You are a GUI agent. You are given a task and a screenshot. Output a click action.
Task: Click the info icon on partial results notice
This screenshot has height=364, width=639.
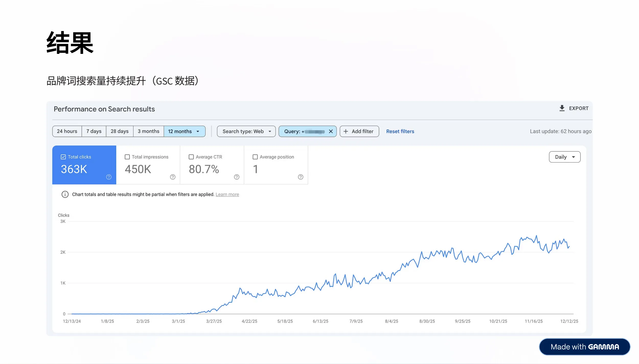pos(65,194)
